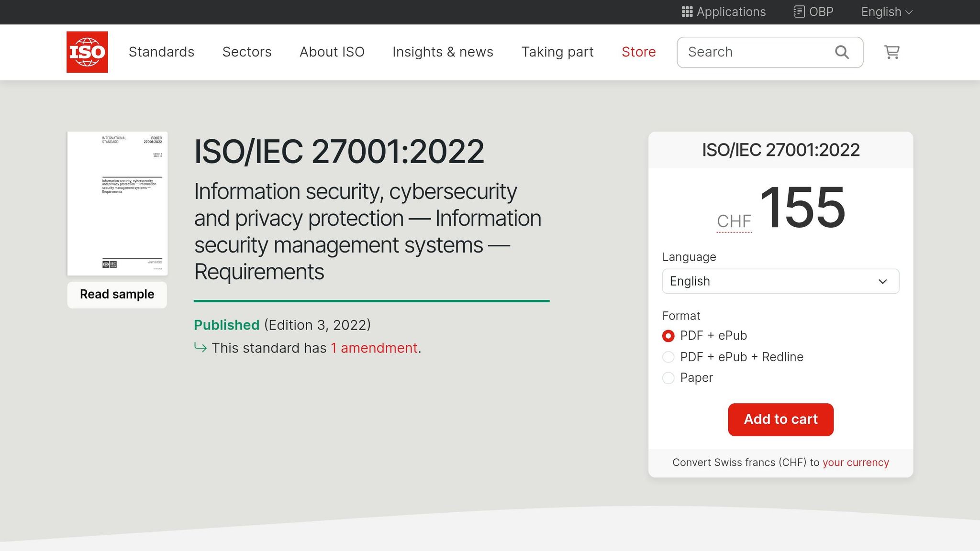Open Insights & news
The width and height of the screenshot is (980, 551).
pyautogui.click(x=443, y=52)
